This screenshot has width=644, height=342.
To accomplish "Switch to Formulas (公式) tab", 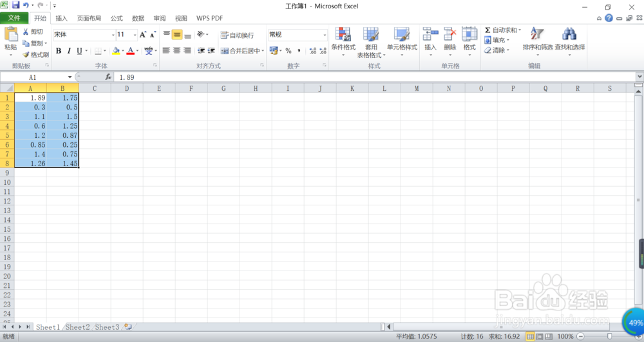I will click(116, 18).
